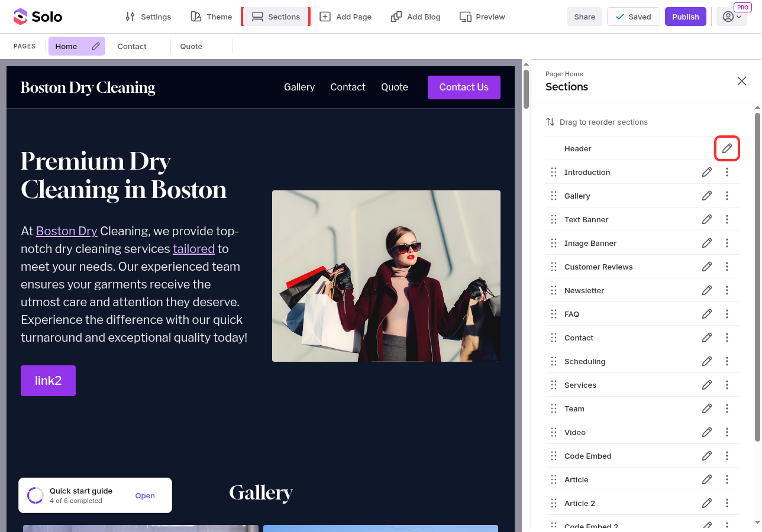Open more options for Newsletter
The image size is (762, 532).
point(727,290)
